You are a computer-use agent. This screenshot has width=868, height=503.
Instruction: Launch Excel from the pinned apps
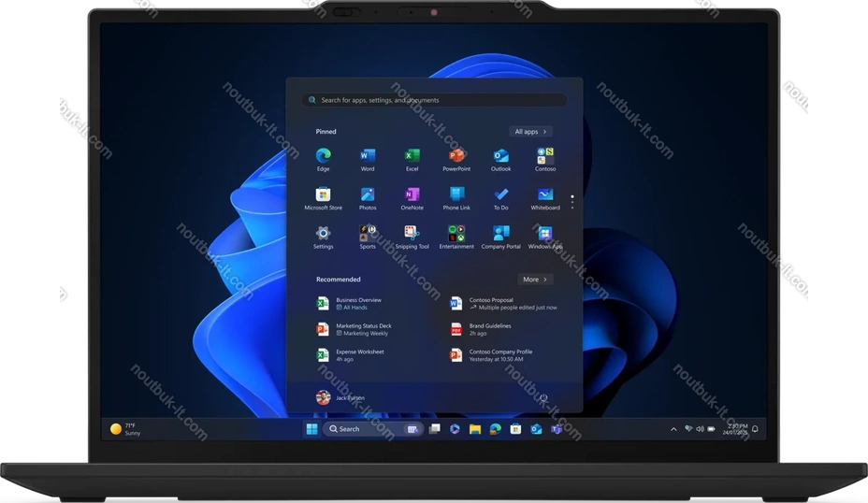tap(412, 156)
